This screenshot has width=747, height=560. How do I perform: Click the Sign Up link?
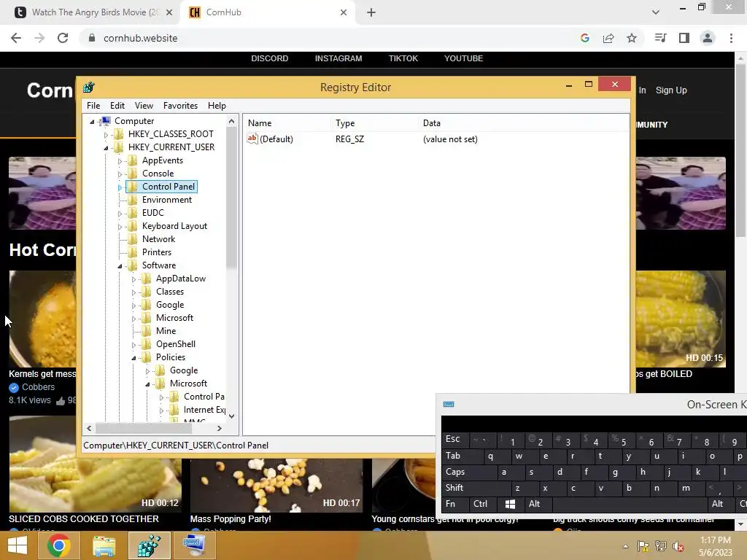[x=671, y=90]
